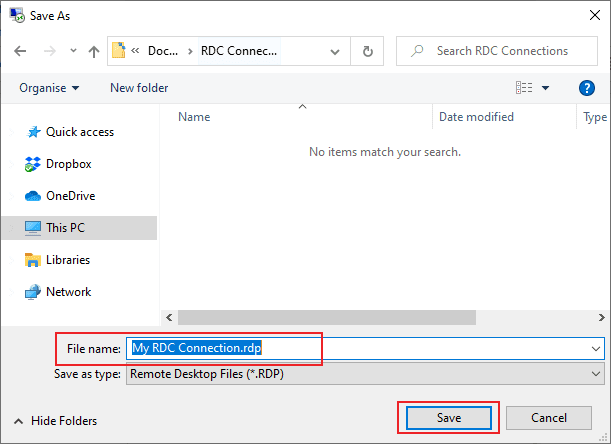611x444 pixels.
Task: Refresh the RDC Connections folder
Action: [x=368, y=51]
